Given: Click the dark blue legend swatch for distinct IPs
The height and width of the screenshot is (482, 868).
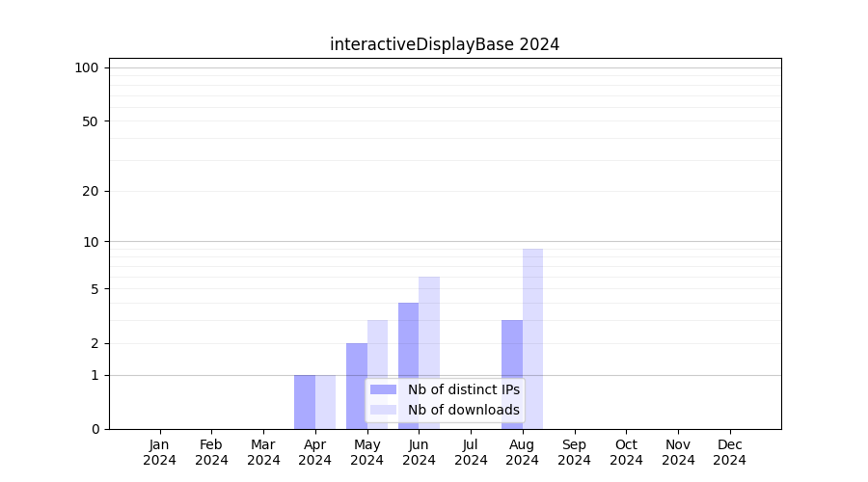Looking at the screenshot, I should coord(383,389).
